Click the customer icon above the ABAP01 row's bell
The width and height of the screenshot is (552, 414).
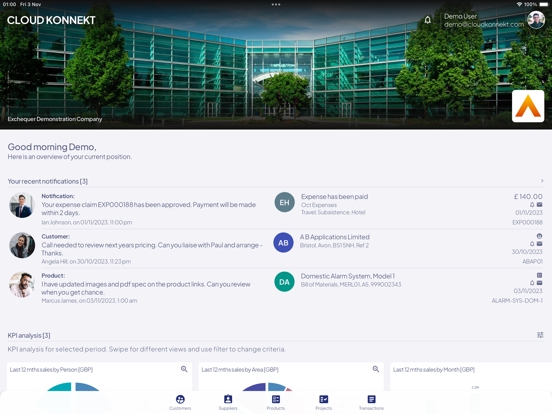click(539, 236)
